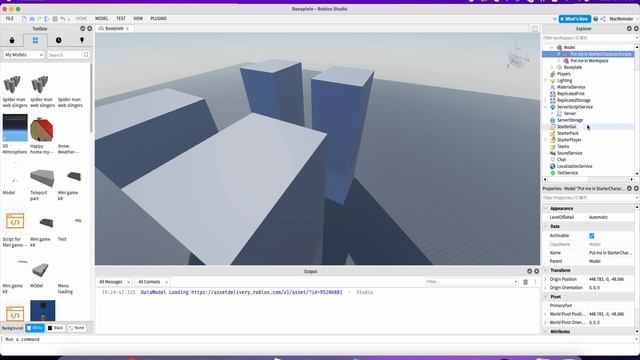The height and width of the screenshot is (360, 640).
Task: Select the LocalizationService item
Action: 574,167
